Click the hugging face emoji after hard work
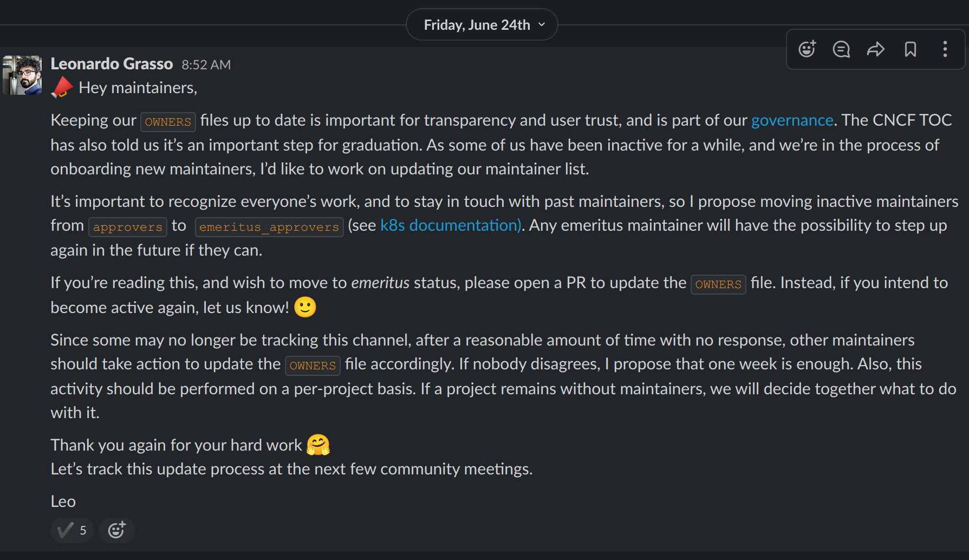 tap(318, 444)
